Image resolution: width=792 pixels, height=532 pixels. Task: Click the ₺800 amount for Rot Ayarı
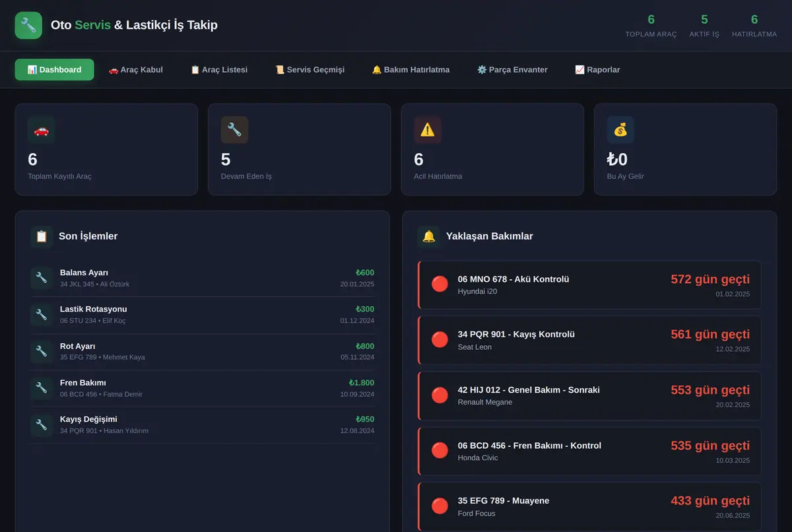[365, 346]
